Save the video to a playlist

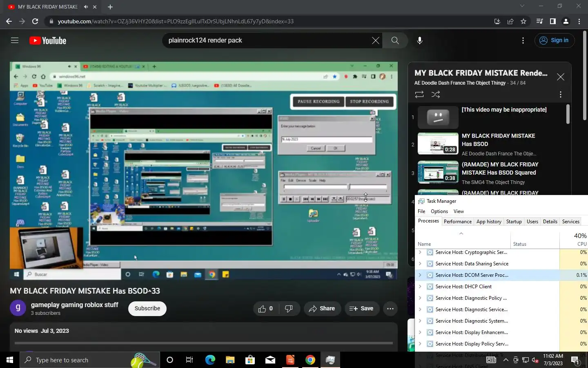[361, 308]
